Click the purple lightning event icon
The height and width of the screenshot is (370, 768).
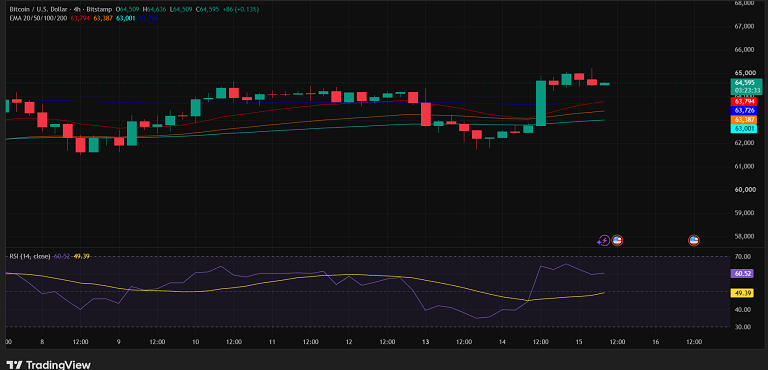pyautogui.click(x=604, y=241)
